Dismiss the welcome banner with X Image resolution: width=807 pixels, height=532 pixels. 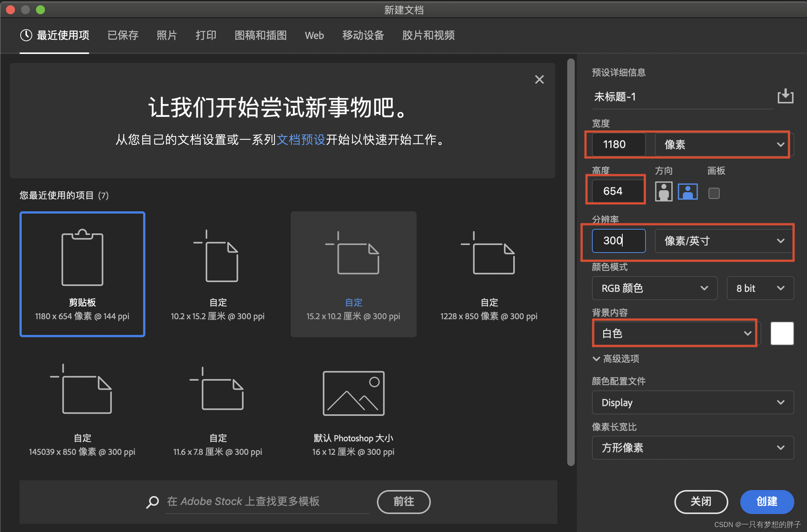[x=539, y=79]
